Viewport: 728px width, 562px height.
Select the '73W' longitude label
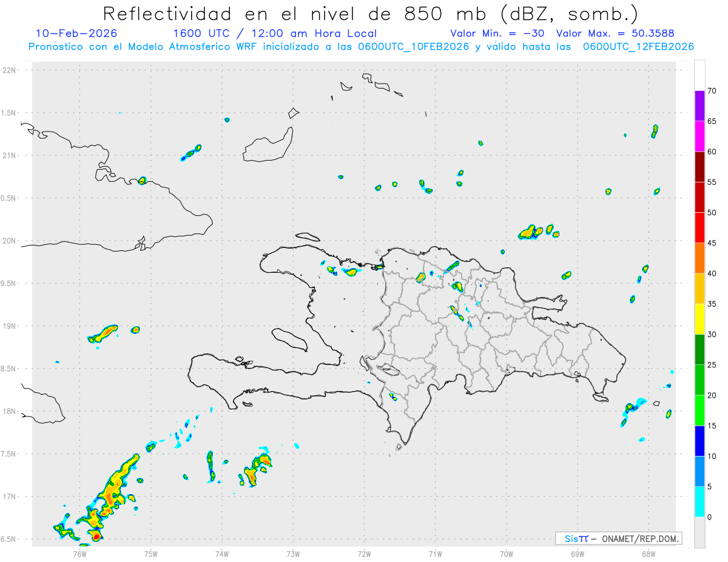[x=293, y=554]
